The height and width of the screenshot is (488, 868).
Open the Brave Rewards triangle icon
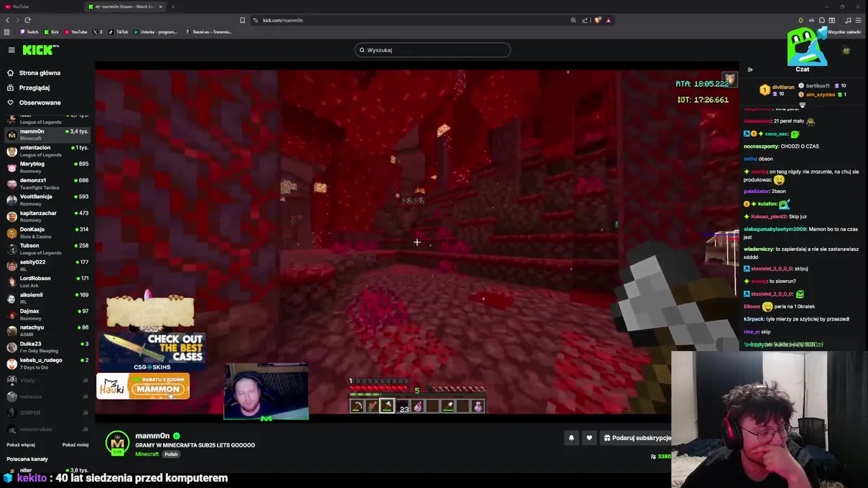coord(608,20)
